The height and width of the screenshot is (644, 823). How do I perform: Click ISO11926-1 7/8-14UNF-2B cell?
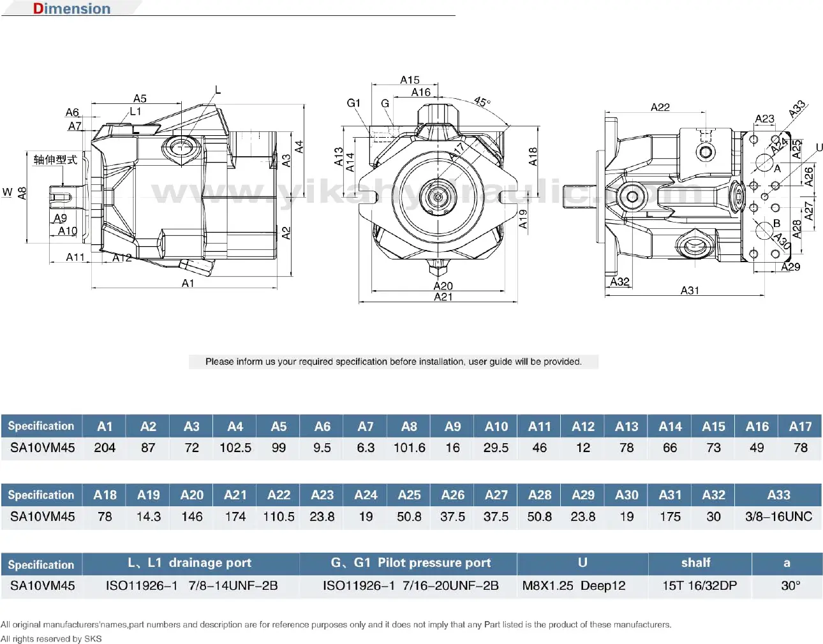[191, 585]
